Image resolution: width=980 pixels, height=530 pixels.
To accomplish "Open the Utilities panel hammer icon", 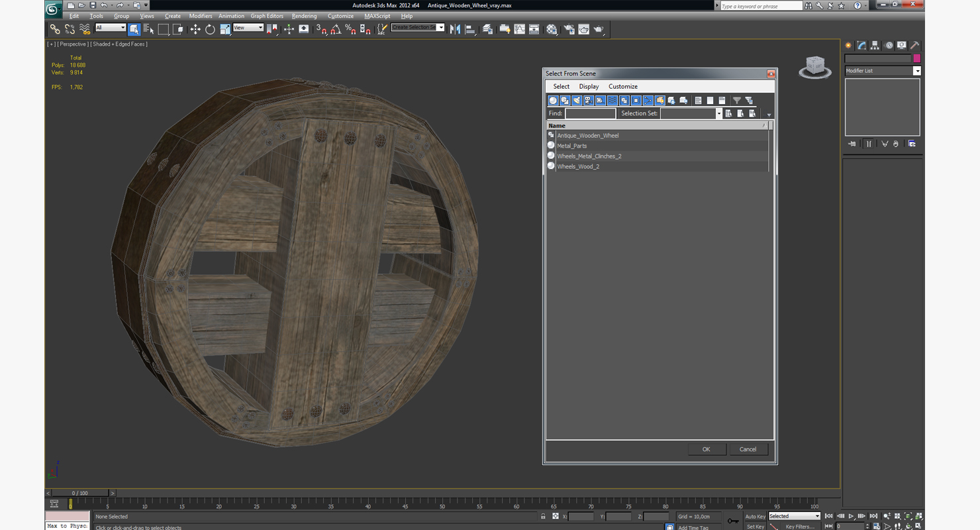I will (x=915, y=46).
